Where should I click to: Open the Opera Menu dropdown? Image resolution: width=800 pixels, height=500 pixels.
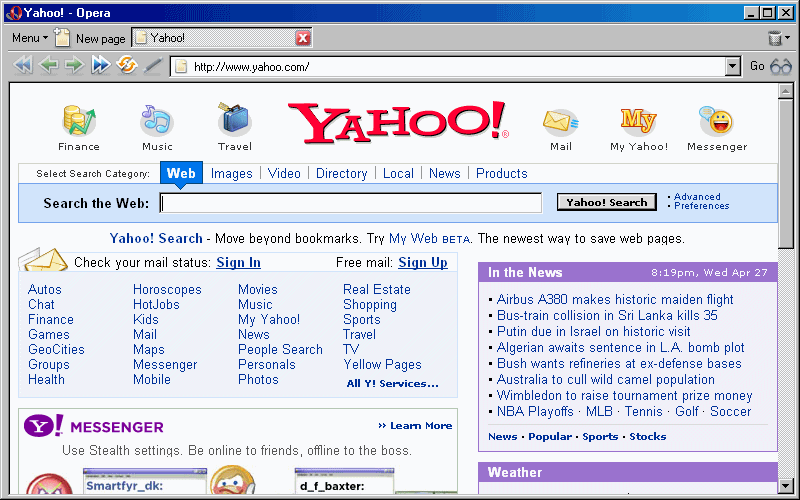(x=30, y=38)
